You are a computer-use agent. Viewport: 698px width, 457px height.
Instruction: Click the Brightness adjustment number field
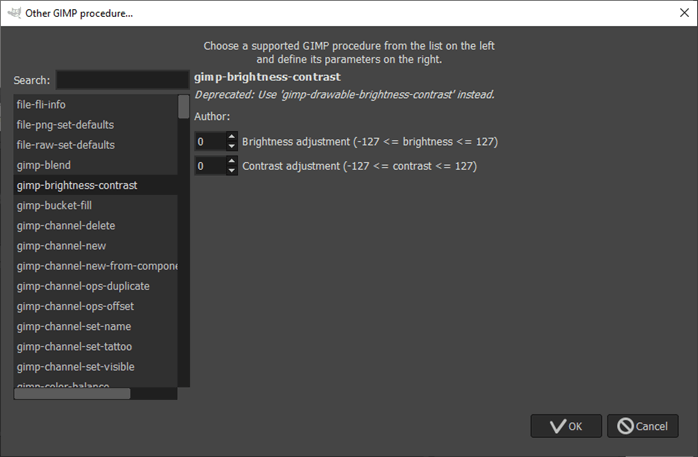pyautogui.click(x=210, y=142)
